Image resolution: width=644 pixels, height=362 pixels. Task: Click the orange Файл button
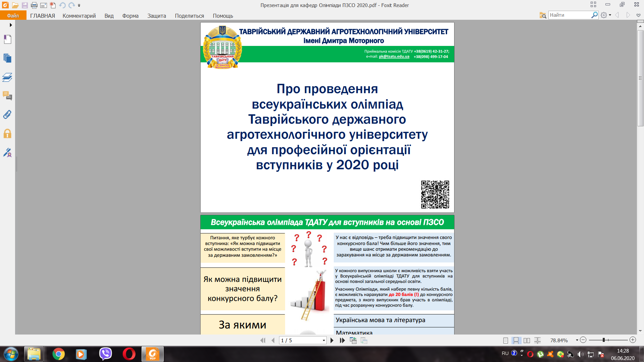(13, 16)
